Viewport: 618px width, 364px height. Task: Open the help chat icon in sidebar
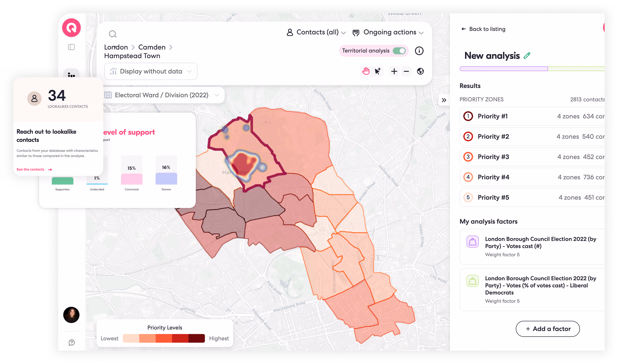(x=71, y=343)
